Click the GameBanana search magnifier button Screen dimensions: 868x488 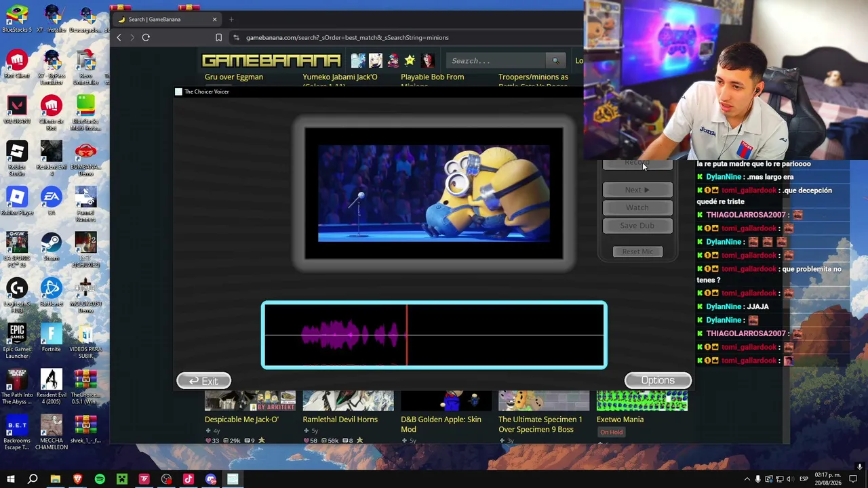pyautogui.click(x=555, y=61)
